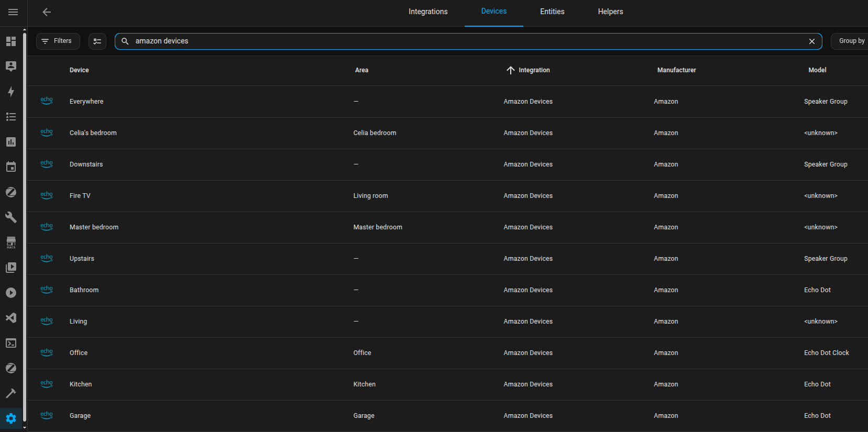
Task: Open the circular play button sidebar icon
Action: click(11, 293)
